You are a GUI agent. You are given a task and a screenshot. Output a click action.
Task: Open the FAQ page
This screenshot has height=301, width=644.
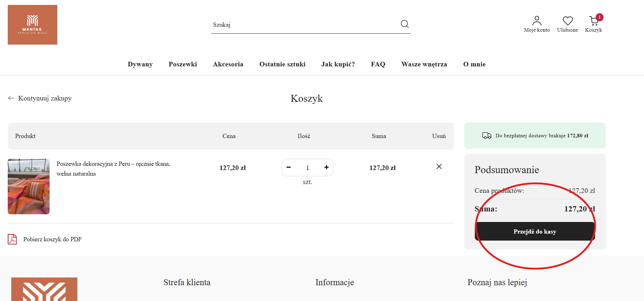pos(378,64)
